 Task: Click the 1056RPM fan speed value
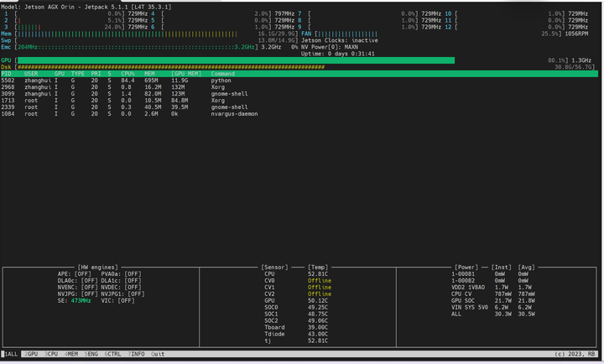click(x=576, y=34)
